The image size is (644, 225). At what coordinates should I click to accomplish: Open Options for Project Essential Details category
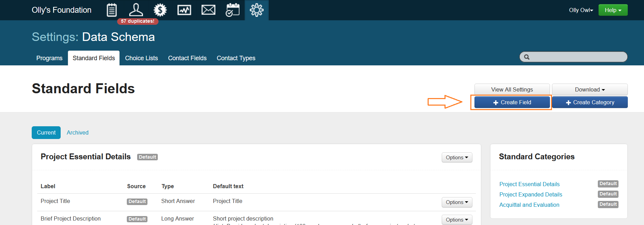457,158
